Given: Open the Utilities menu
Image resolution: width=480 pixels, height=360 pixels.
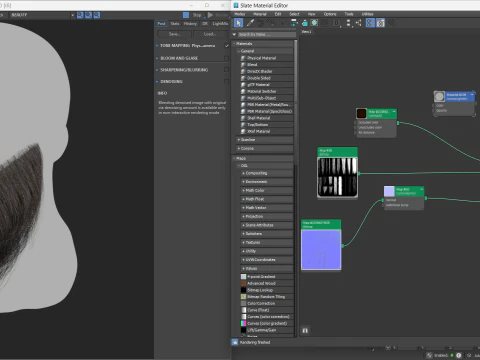Looking at the screenshot, I should 367,14.
